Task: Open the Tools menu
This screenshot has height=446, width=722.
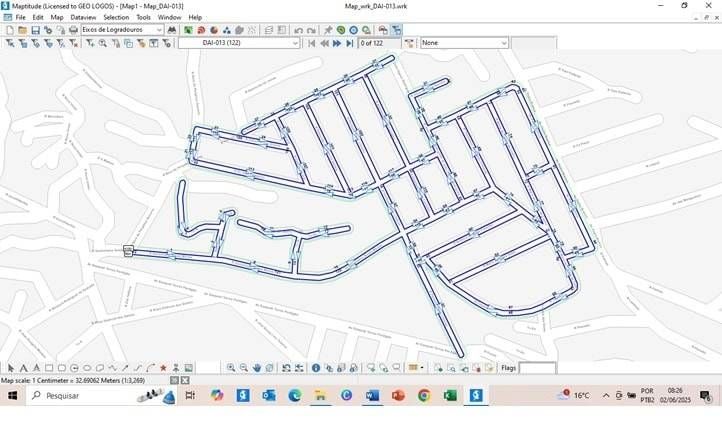Action: click(143, 17)
